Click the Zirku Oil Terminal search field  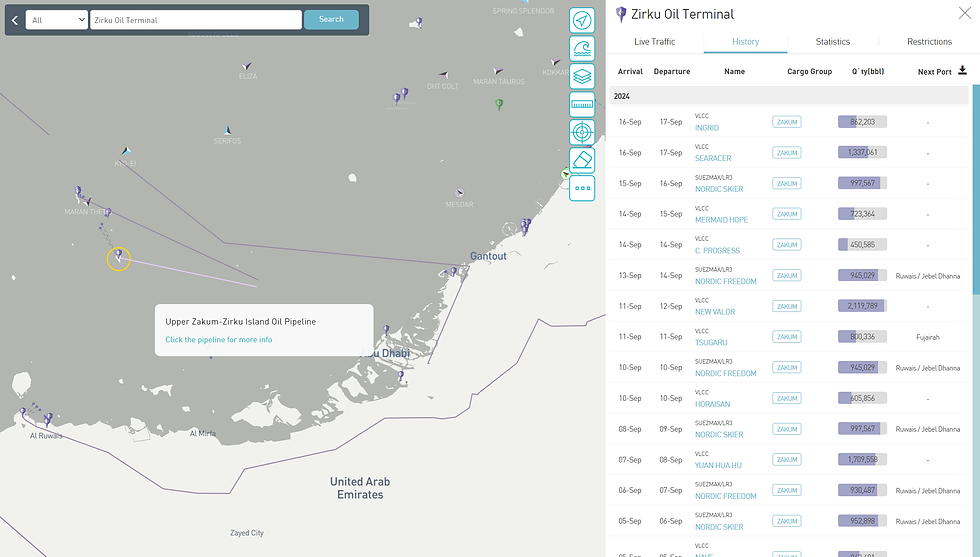click(196, 20)
